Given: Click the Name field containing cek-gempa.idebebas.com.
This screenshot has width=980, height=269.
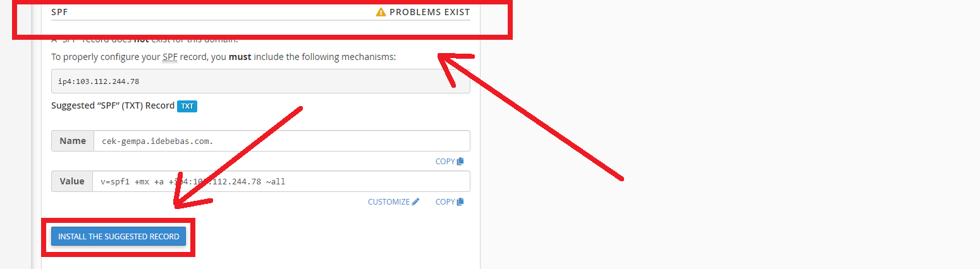Looking at the screenshot, I should coord(281,141).
